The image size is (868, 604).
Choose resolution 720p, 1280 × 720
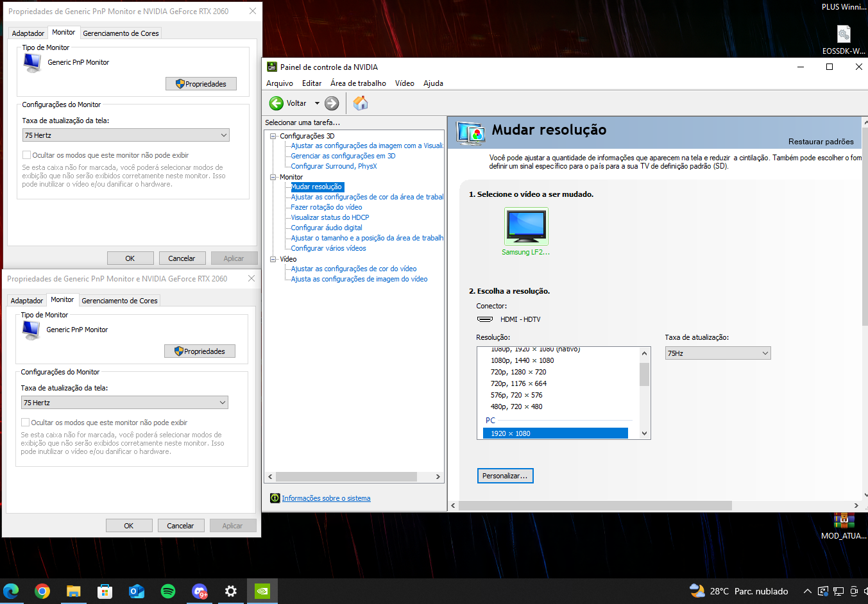point(518,372)
